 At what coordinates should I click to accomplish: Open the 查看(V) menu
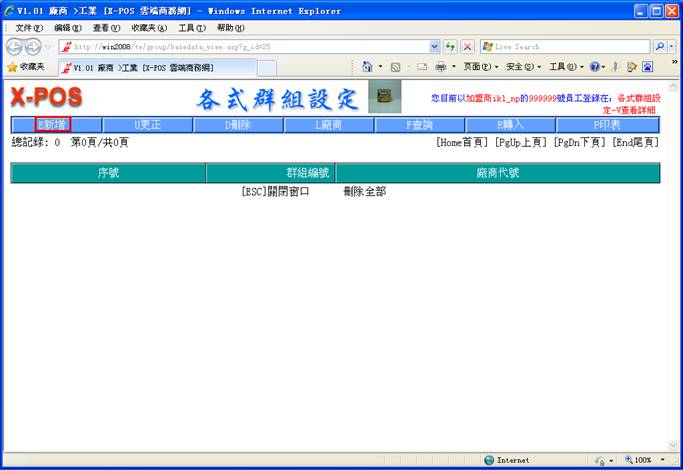click(106, 28)
